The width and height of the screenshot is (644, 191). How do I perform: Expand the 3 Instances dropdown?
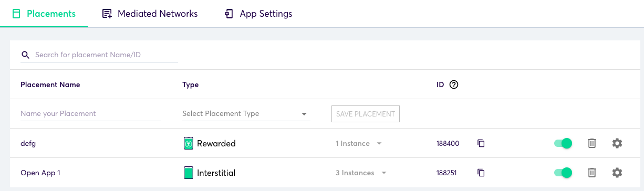pyautogui.click(x=361, y=173)
